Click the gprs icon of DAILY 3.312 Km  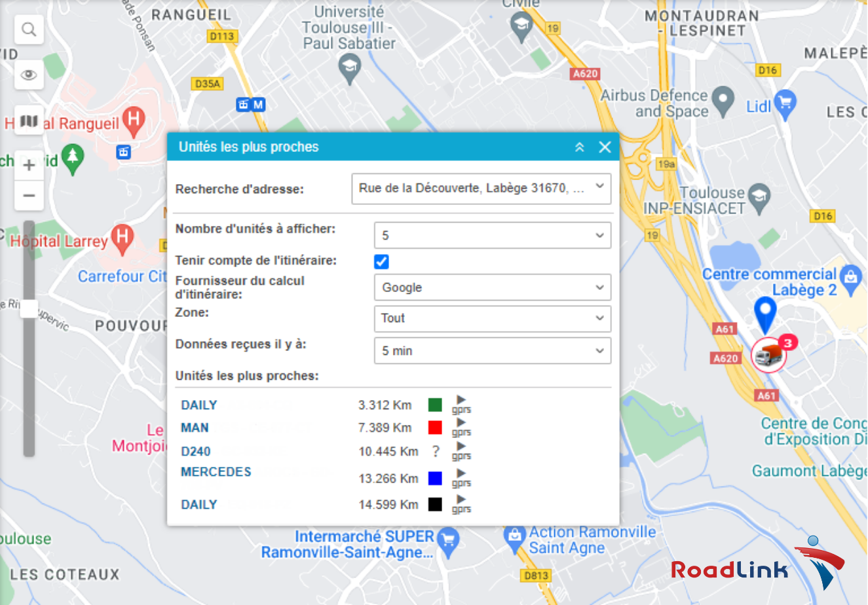(461, 405)
